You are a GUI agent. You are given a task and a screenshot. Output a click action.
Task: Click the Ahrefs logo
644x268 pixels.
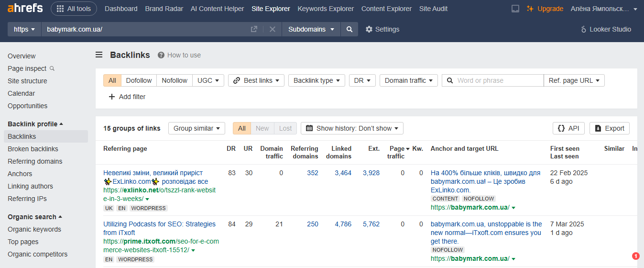(25, 9)
